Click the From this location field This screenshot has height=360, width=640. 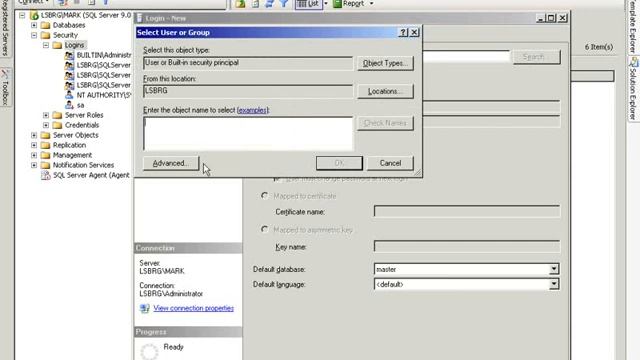tap(248, 91)
